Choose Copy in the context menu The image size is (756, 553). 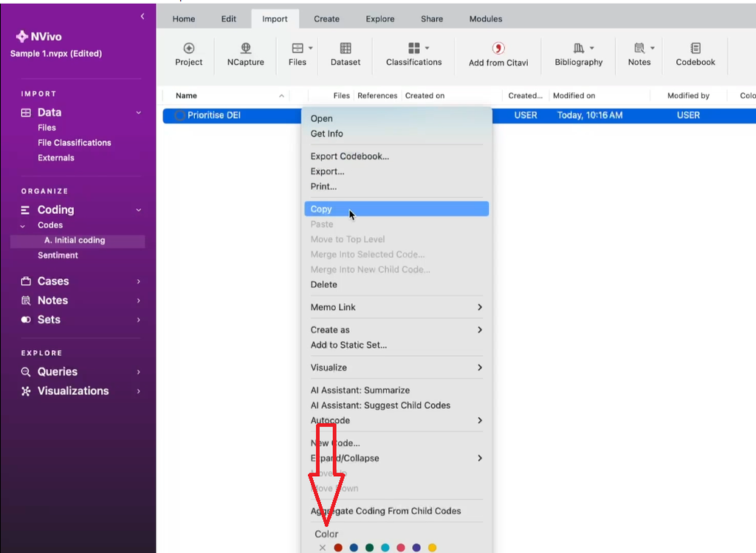click(396, 209)
